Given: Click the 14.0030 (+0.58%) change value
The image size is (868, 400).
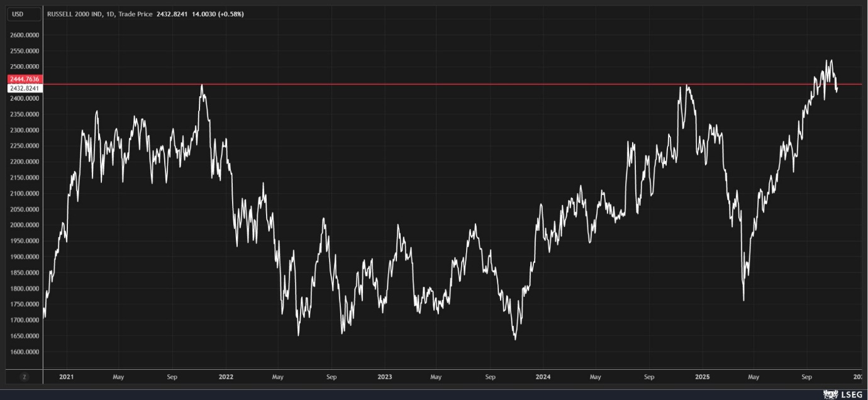Looking at the screenshot, I should tap(218, 14).
